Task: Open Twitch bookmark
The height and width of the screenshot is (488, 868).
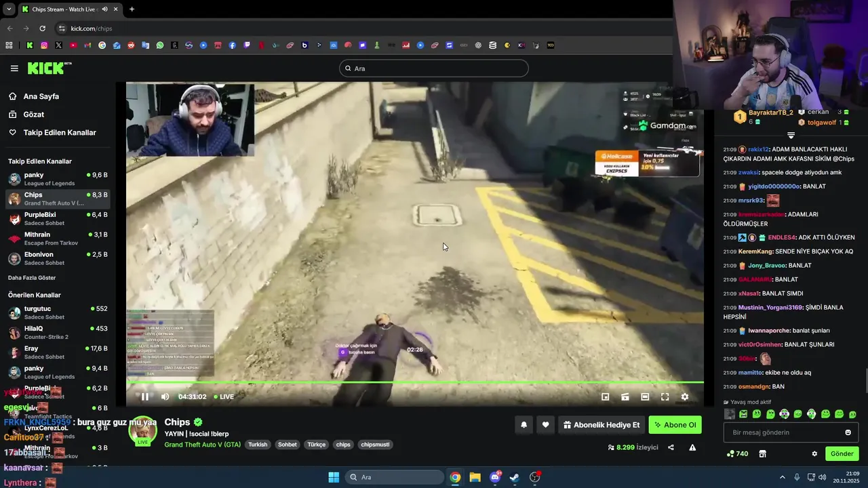Action: (x=247, y=45)
